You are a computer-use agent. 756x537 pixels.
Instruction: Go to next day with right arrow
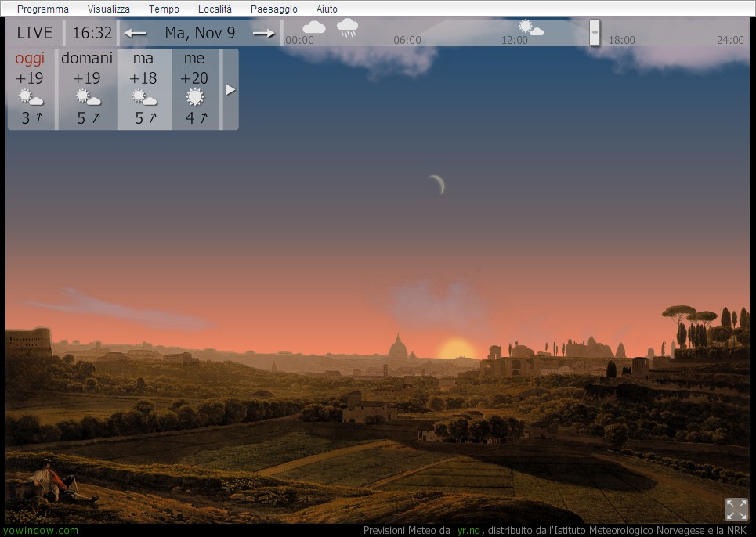pyautogui.click(x=264, y=33)
